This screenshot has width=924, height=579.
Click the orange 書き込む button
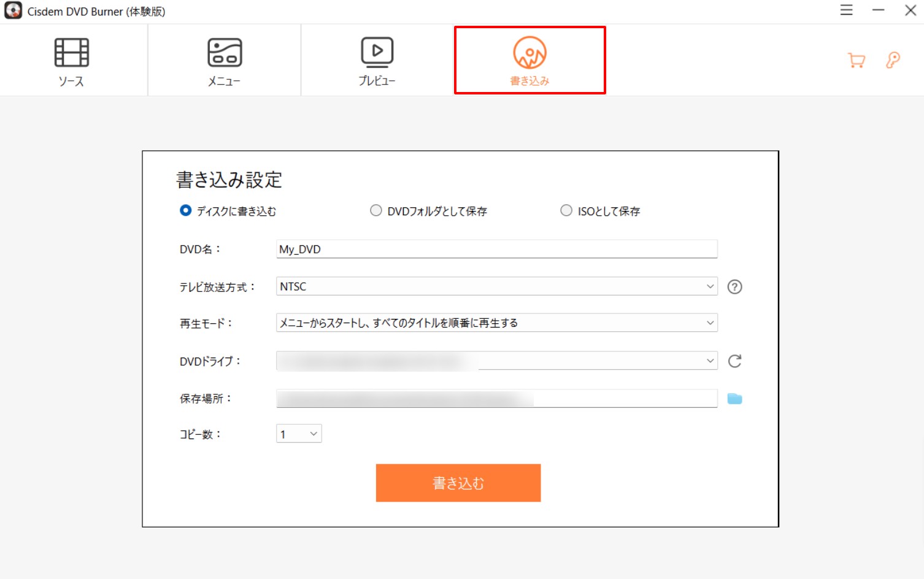458,483
